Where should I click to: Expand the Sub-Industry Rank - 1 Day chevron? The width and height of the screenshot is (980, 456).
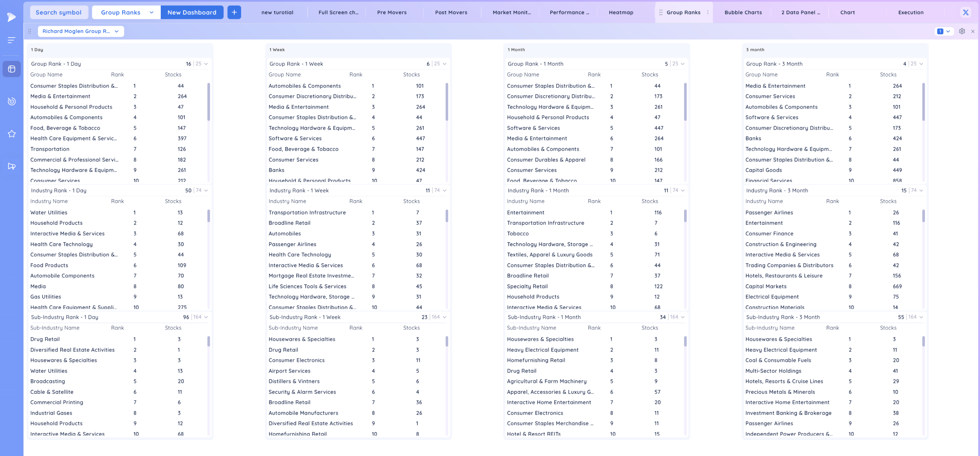(x=206, y=317)
